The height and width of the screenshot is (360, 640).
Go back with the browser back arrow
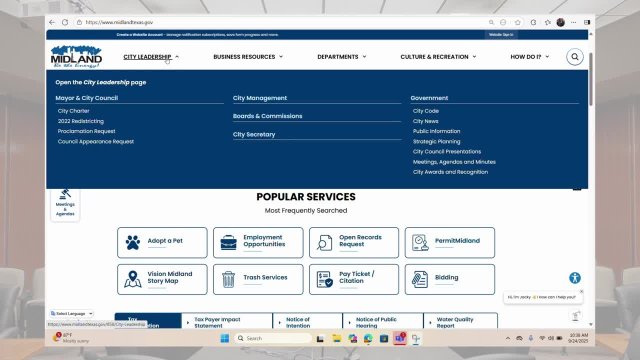tap(52, 22)
